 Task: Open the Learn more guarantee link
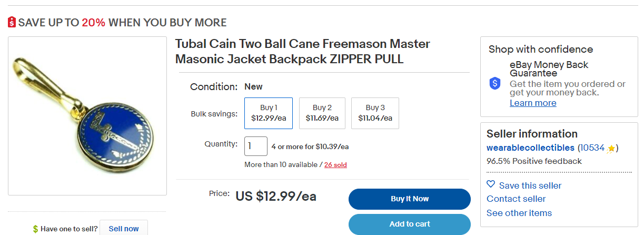(533, 103)
